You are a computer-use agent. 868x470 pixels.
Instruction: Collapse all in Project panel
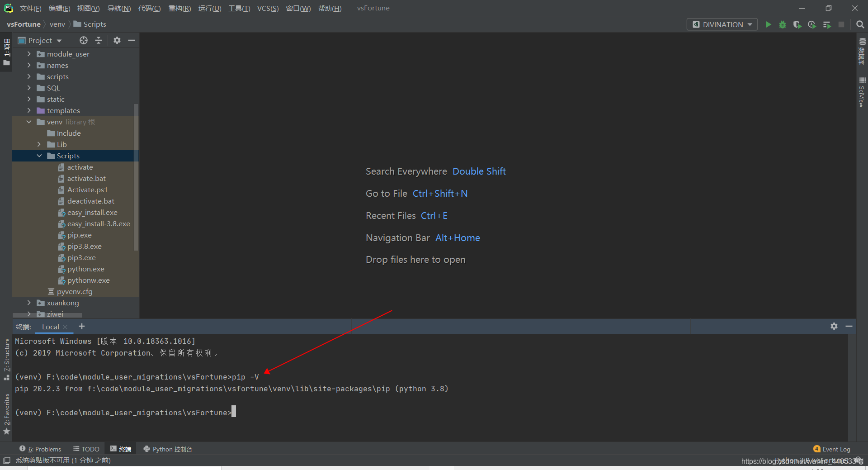(99, 40)
